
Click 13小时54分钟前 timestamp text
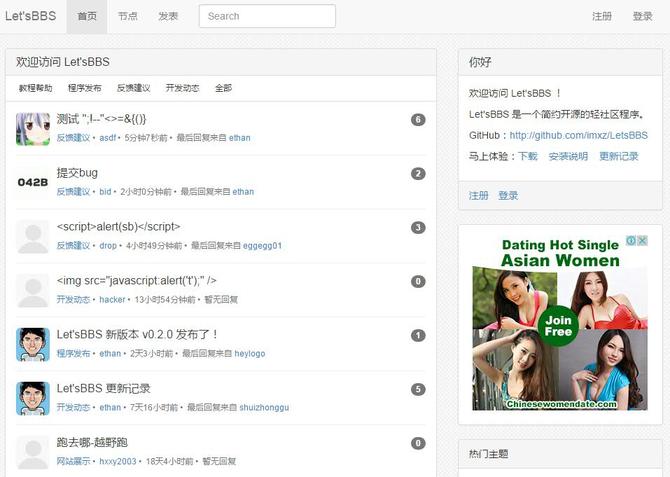[x=165, y=300]
